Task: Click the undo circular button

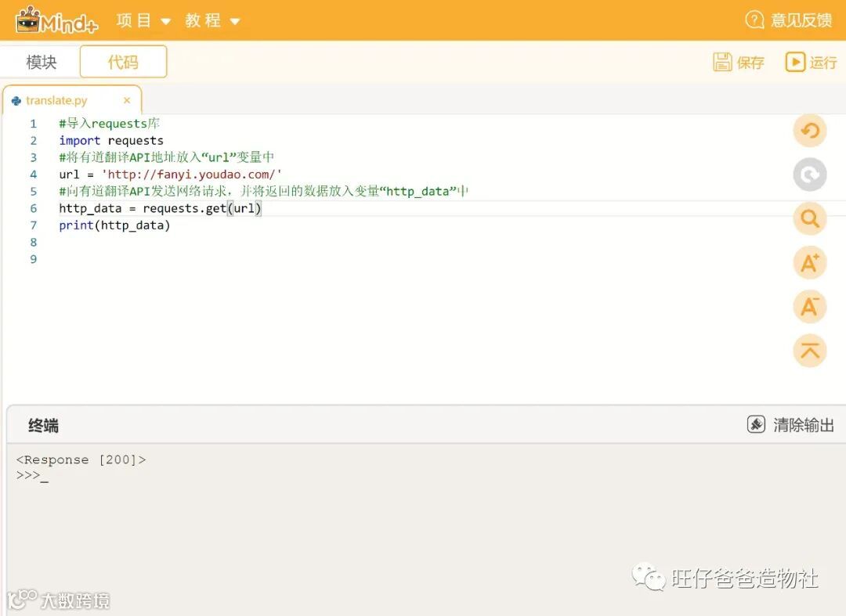Action: coord(809,131)
